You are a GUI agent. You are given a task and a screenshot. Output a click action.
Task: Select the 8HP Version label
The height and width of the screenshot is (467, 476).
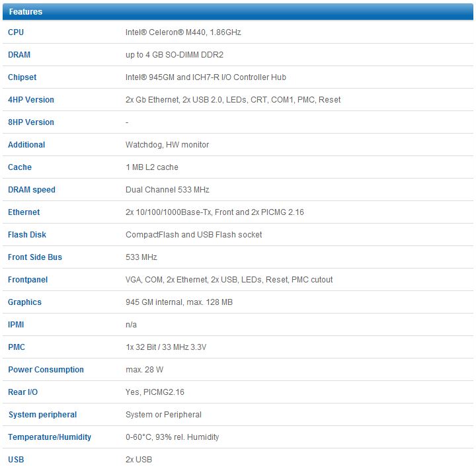click(x=31, y=122)
